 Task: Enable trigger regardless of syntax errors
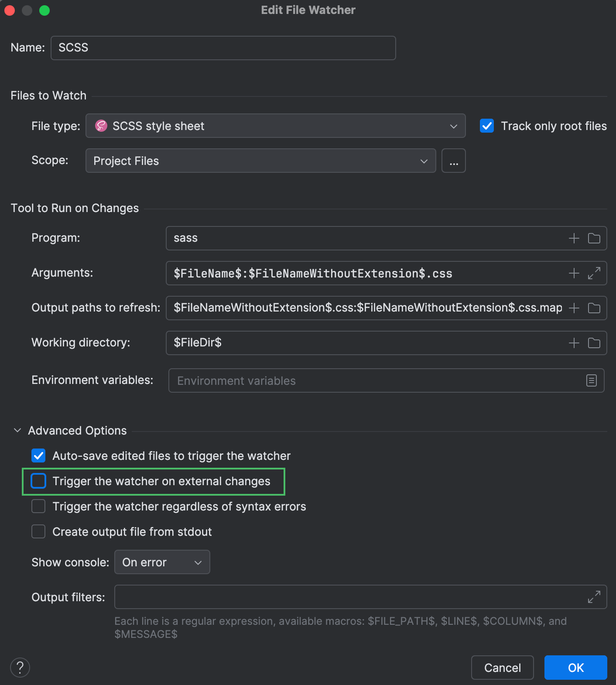tap(38, 506)
